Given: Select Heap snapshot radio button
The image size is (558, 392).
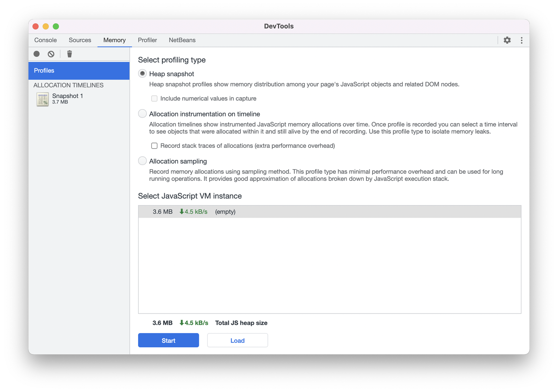Looking at the screenshot, I should [142, 74].
